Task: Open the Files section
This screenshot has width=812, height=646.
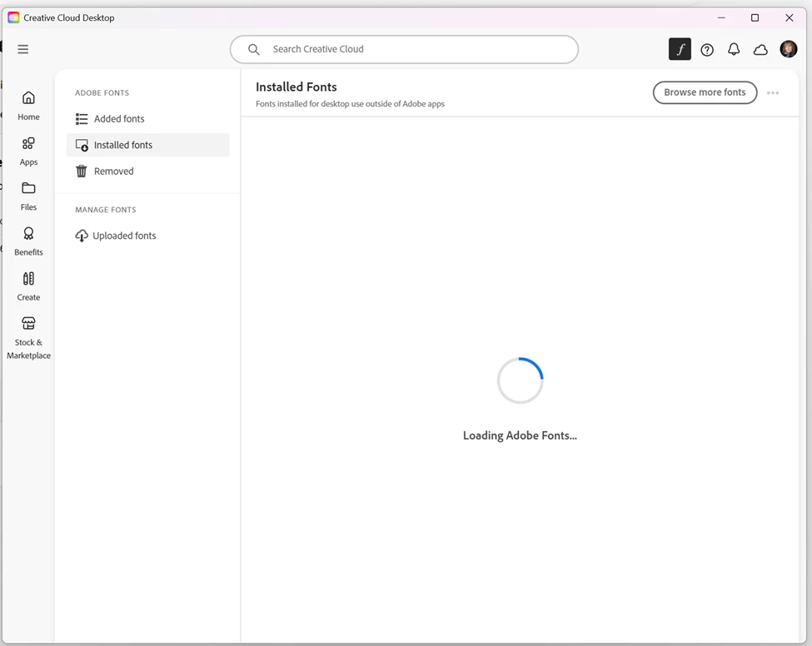Action: (x=28, y=196)
